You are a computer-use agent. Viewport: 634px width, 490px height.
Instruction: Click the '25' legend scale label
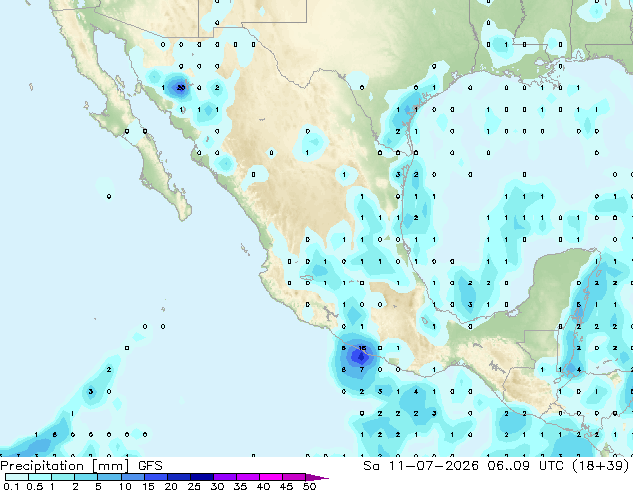pos(194,486)
